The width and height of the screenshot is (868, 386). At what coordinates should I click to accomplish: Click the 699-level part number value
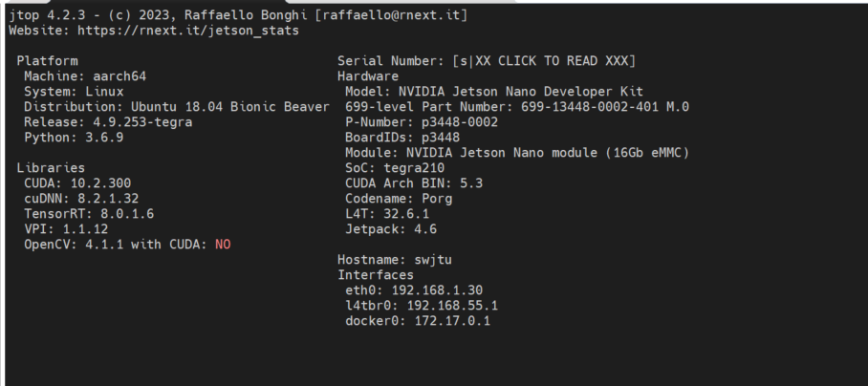pyautogui.click(x=605, y=107)
